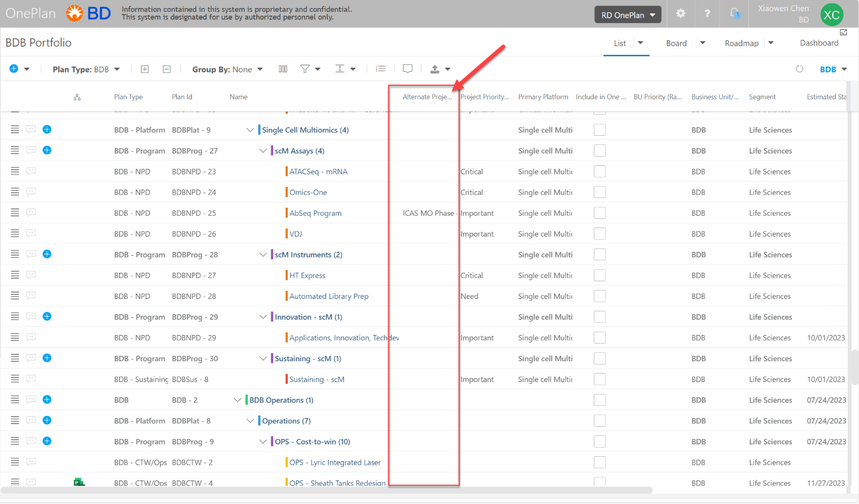Open the Group By: None dropdown
Screen dimensions: 859x504
coord(228,69)
